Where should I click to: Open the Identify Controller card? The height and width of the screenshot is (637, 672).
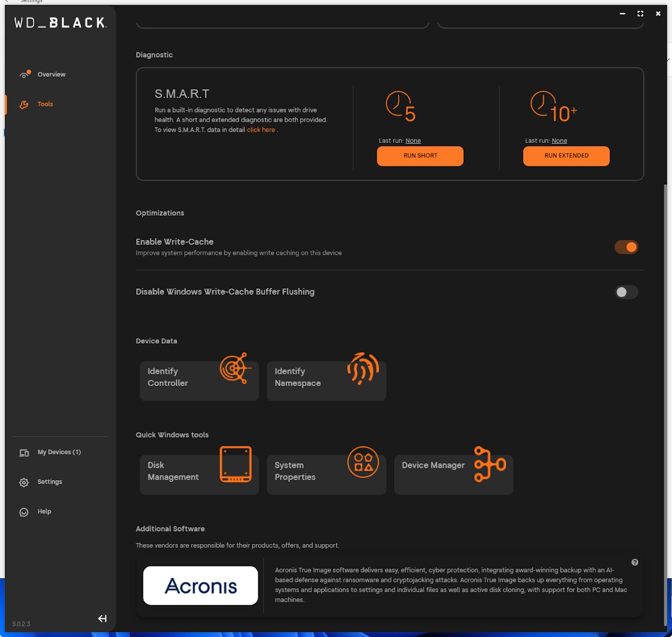click(x=199, y=380)
